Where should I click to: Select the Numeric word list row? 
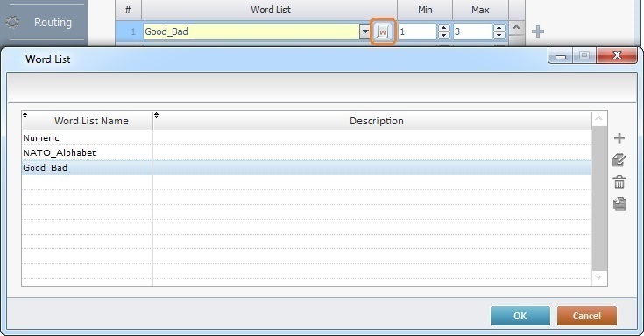pyautogui.click(x=307, y=138)
